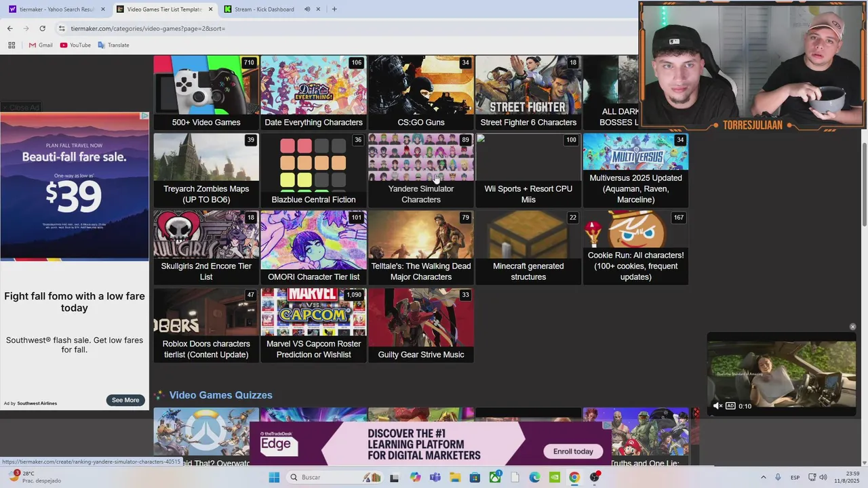Viewport: 868px width, 488px height.
Task: Open the Translate bookmark
Action: coord(113,45)
